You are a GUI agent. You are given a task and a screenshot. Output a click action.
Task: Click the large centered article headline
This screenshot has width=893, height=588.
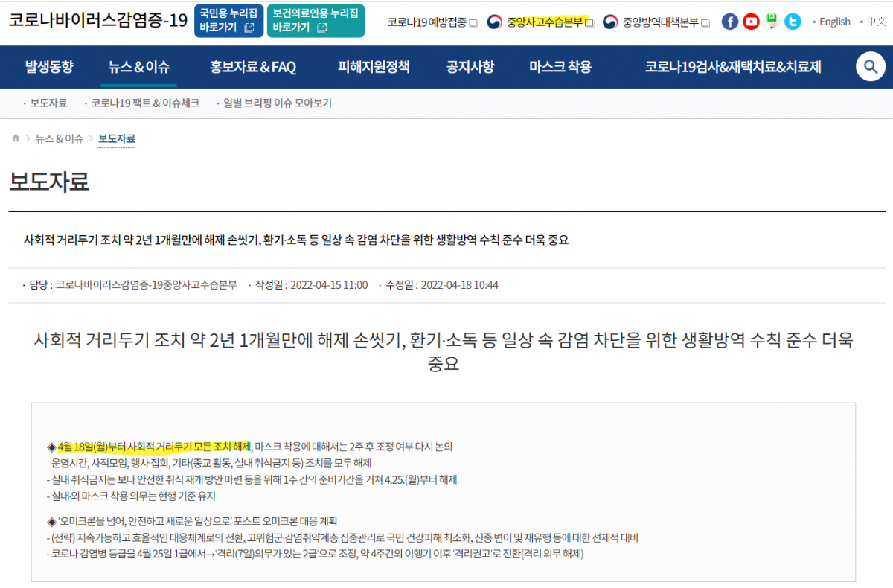(x=444, y=352)
